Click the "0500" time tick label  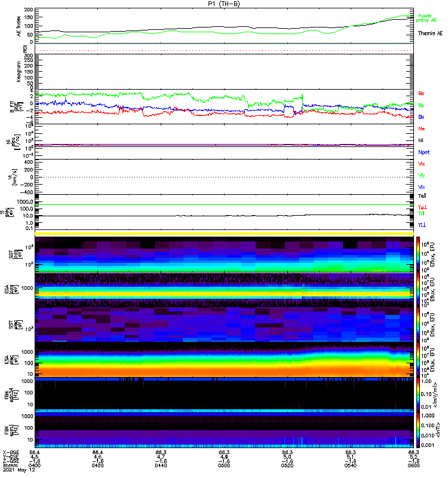[x=224, y=465]
